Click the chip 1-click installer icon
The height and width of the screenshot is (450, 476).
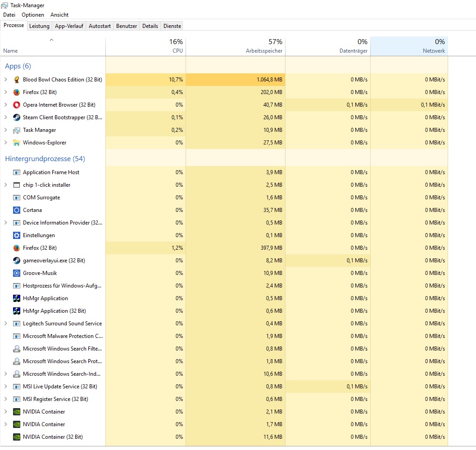tap(17, 185)
